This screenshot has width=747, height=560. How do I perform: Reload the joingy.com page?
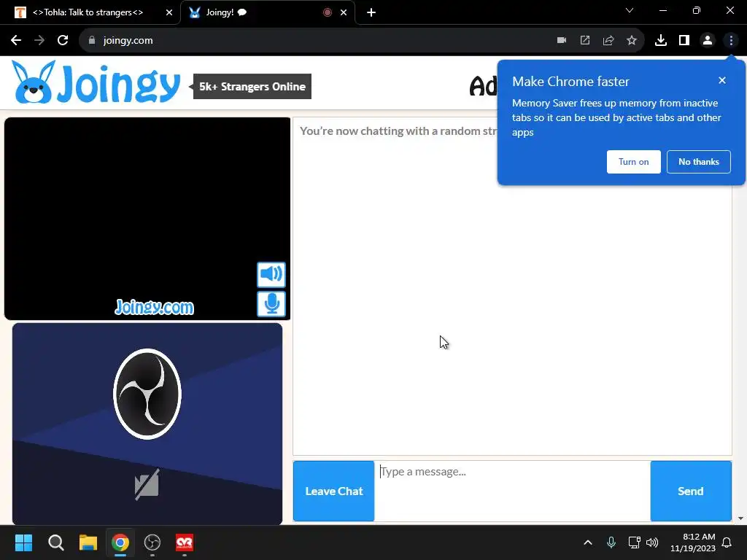pyautogui.click(x=63, y=41)
